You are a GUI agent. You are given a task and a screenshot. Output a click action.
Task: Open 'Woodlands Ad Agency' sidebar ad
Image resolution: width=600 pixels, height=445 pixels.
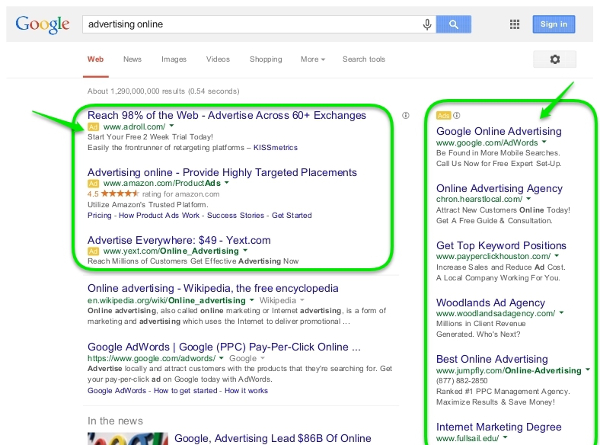[x=491, y=303]
